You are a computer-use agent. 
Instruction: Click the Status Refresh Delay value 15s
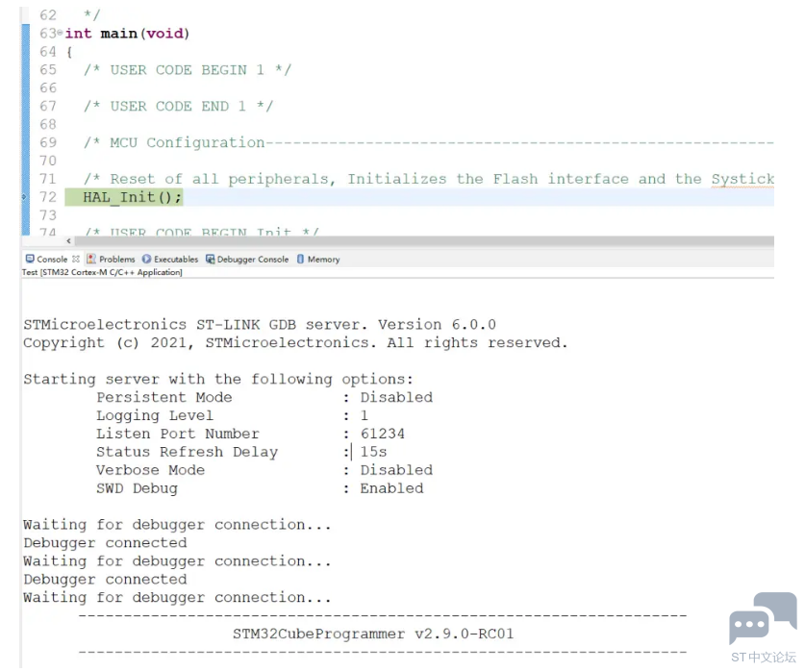click(373, 452)
